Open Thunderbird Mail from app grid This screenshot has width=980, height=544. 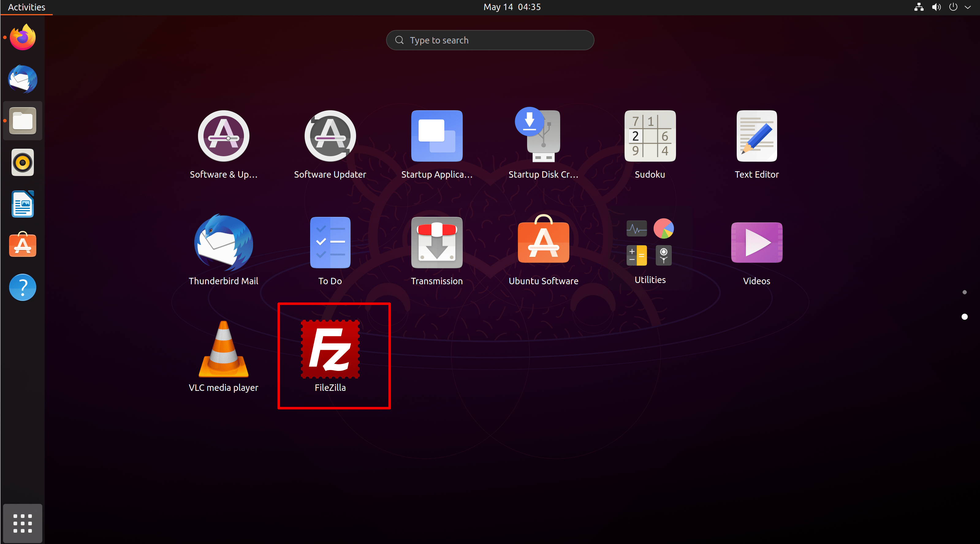(223, 243)
